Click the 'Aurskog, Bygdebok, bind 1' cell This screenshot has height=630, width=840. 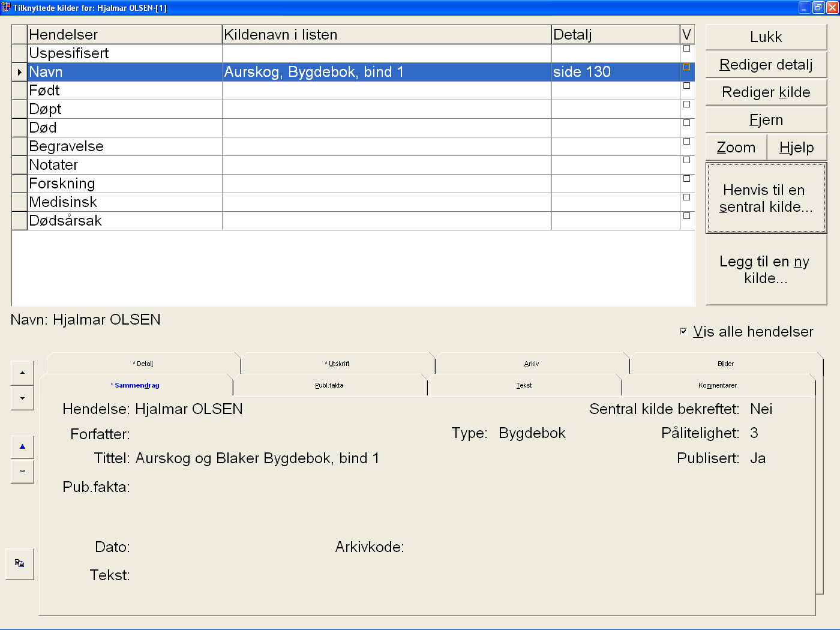click(387, 72)
